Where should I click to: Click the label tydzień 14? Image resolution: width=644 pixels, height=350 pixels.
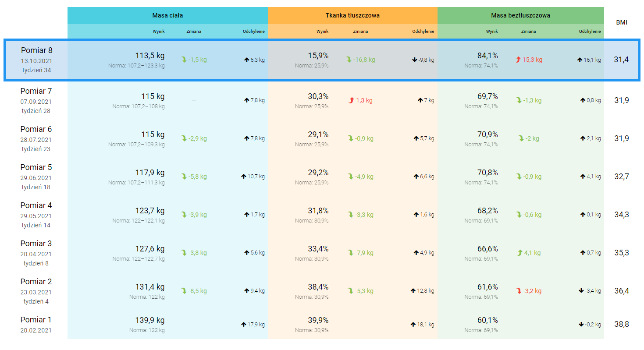36,225
